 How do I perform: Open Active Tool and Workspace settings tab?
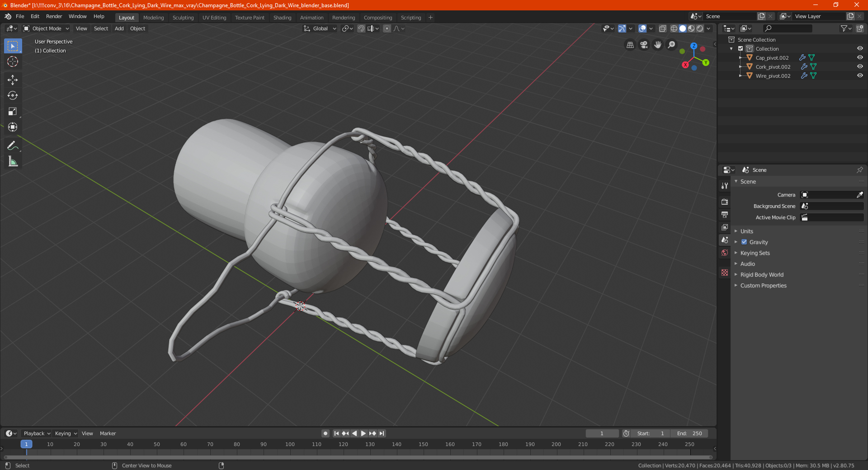[x=725, y=186]
